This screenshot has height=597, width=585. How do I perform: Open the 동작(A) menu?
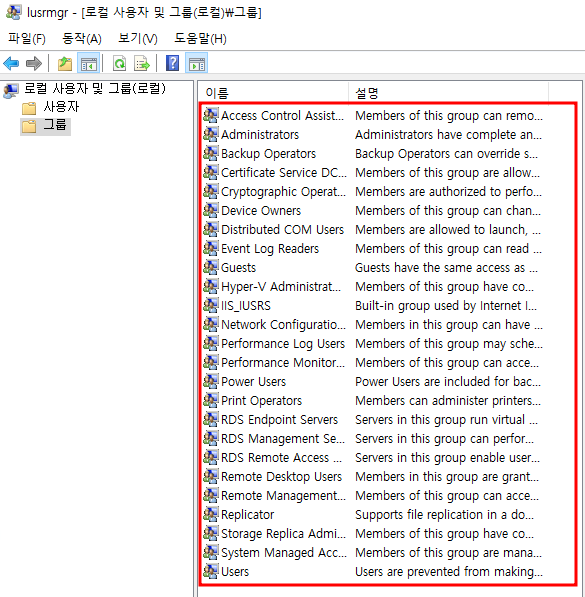click(82, 38)
